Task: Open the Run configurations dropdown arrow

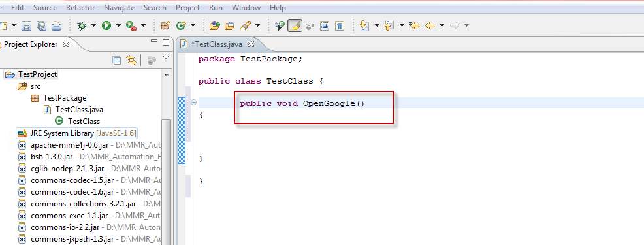Action: (x=118, y=26)
